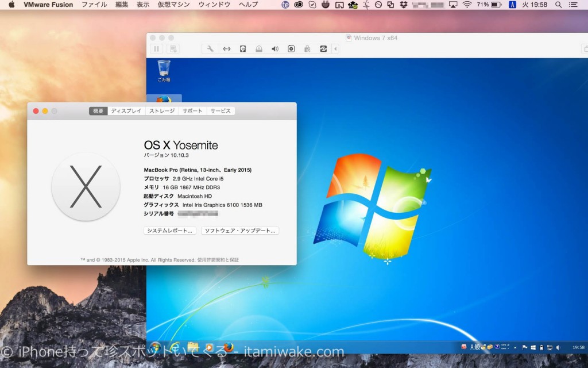This screenshot has height=368, width=588.
Task: Click the sound speaker icon in VMware toolbar
Action: (x=275, y=49)
